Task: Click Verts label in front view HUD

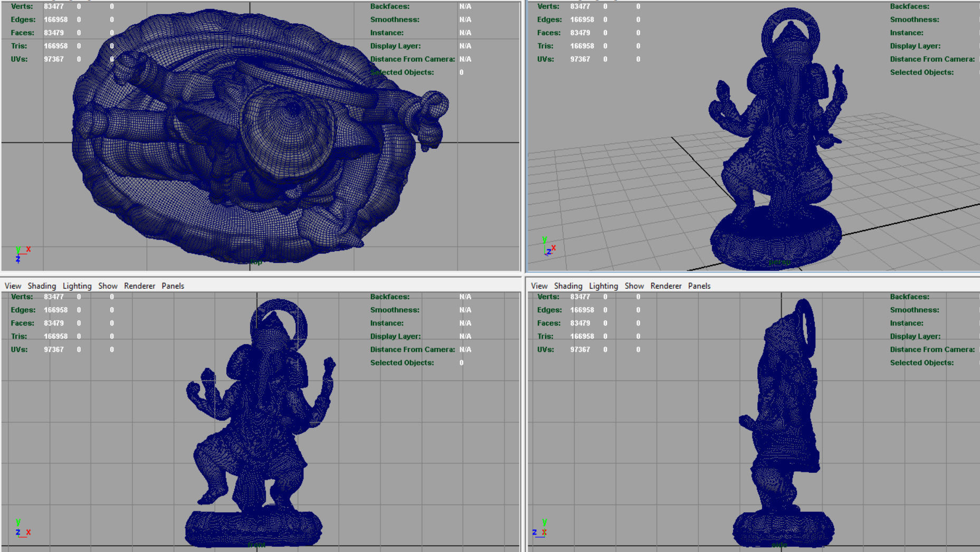Action: click(22, 297)
